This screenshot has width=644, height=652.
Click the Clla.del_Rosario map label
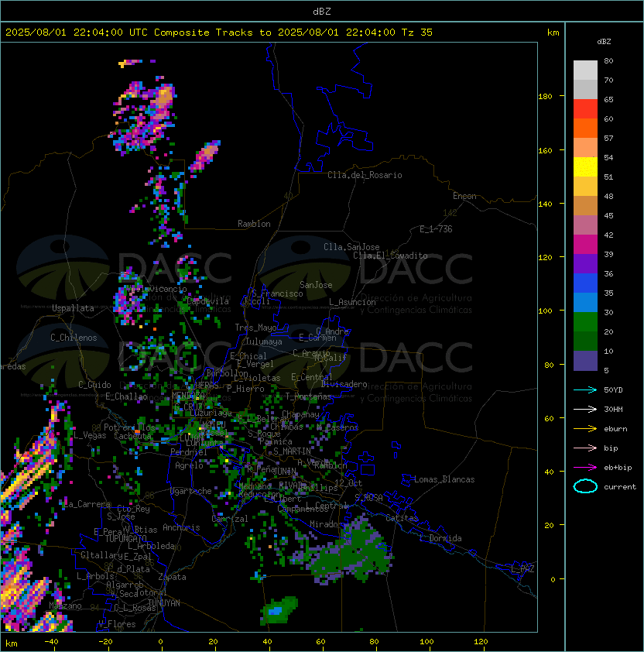coord(365,175)
